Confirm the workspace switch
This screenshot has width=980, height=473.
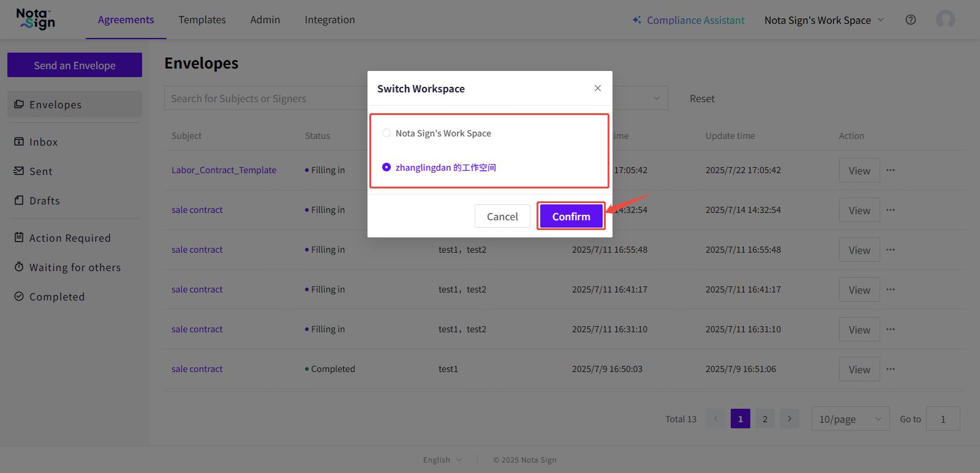click(x=571, y=216)
